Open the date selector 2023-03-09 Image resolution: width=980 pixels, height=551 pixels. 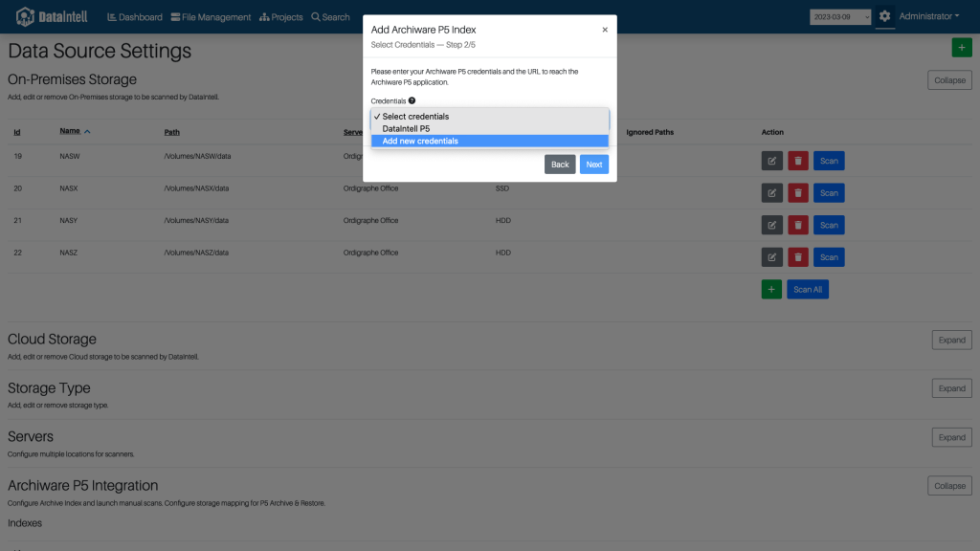[x=840, y=17]
